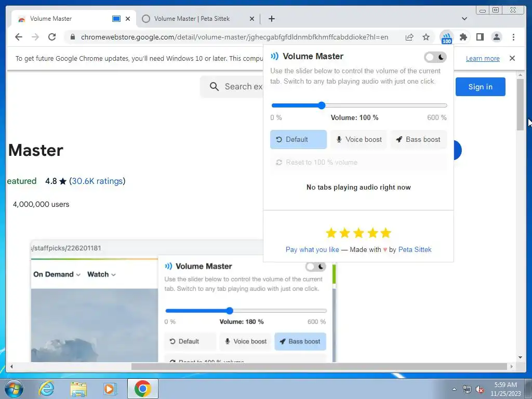Select the Default preset button

point(298,139)
